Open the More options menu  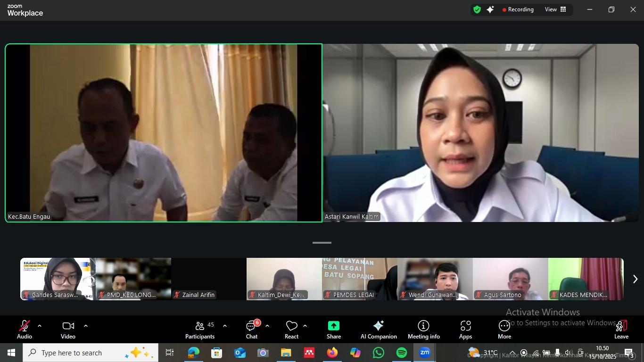[x=504, y=329]
